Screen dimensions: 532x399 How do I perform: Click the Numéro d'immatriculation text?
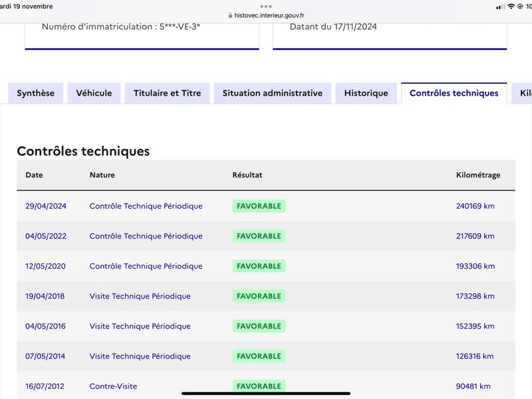click(x=121, y=27)
